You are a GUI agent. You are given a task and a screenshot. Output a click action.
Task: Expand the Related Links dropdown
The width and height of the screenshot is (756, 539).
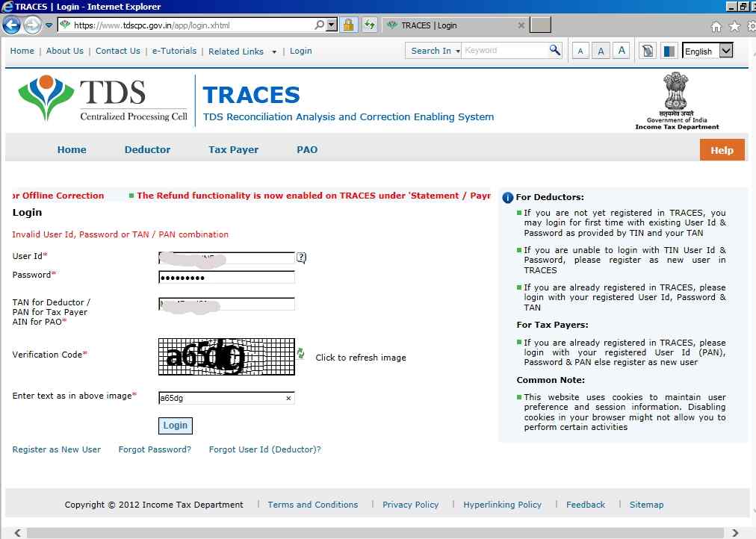242,51
